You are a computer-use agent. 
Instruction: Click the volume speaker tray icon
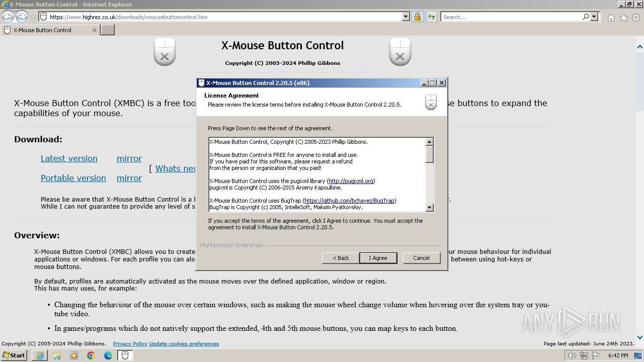point(572,355)
